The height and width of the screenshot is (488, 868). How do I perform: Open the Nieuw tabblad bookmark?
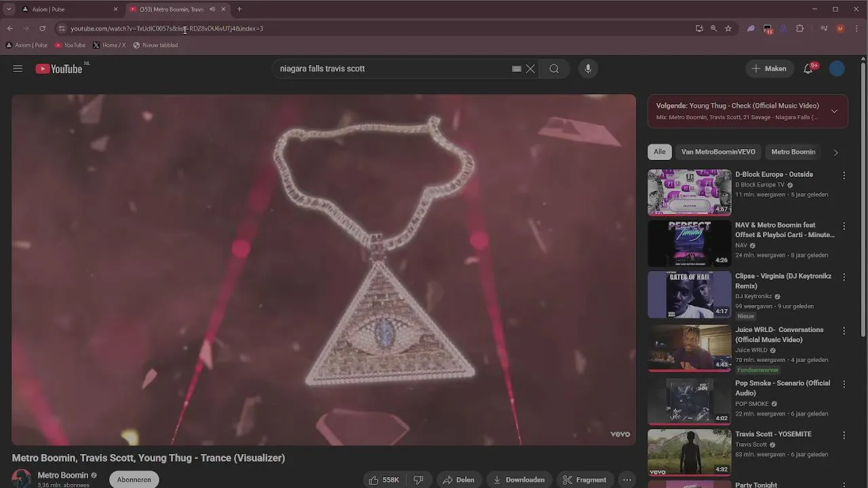(x=155, y=45)
